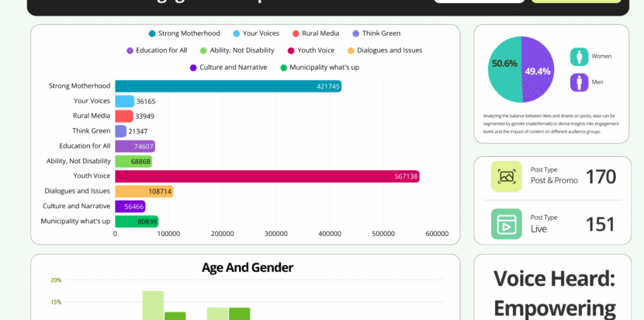Click the Women legend label
644x320 pixels.
pyautogui.click(x=601, y=57)
